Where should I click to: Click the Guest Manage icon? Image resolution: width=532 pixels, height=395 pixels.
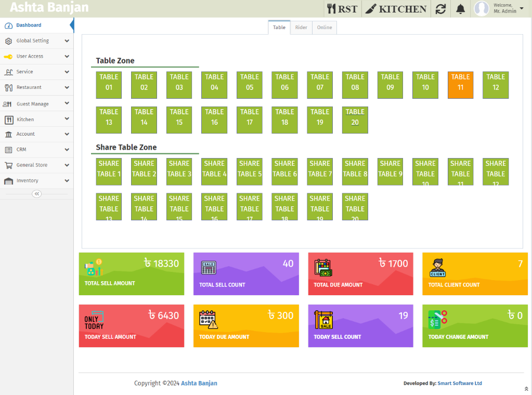pos(7,104)
